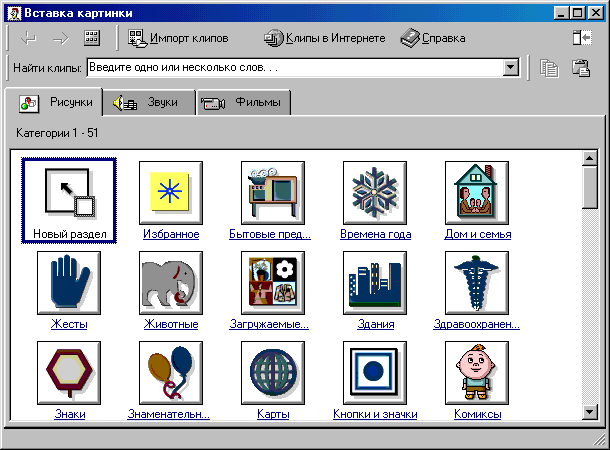Click the Forward arrow toolbar icon

61,38
